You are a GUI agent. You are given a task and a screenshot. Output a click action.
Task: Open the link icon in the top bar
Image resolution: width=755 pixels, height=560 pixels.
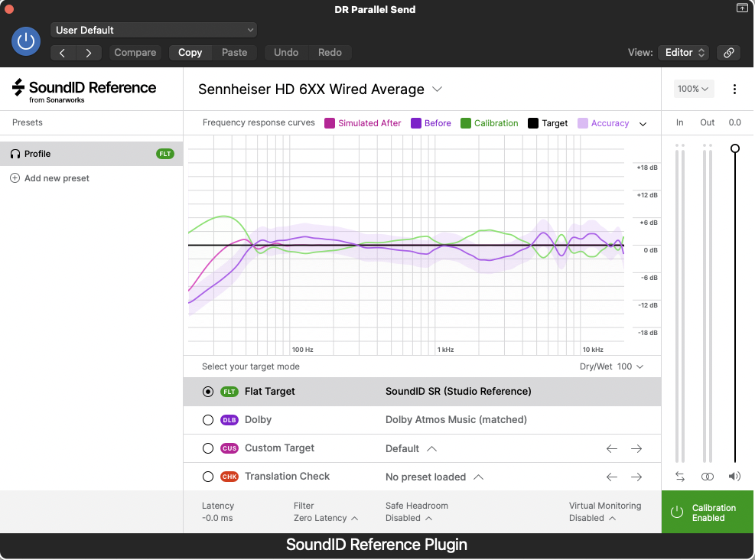(x=727, y=52)
